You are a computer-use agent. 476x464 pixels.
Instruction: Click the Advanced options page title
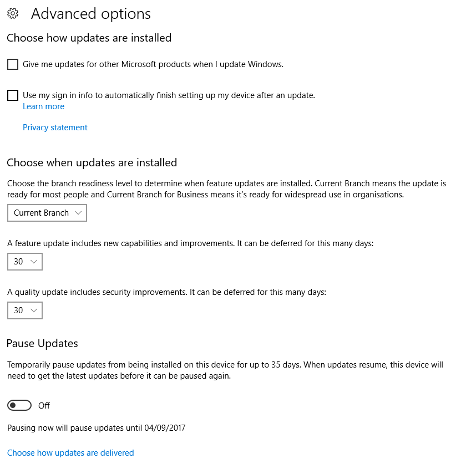pyautogui.click(x=91, y=14)
